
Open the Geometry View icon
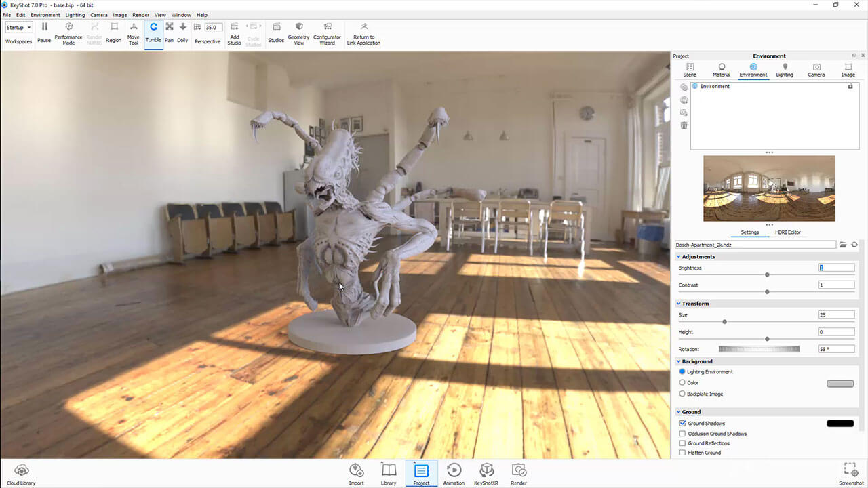click(298, 27)
